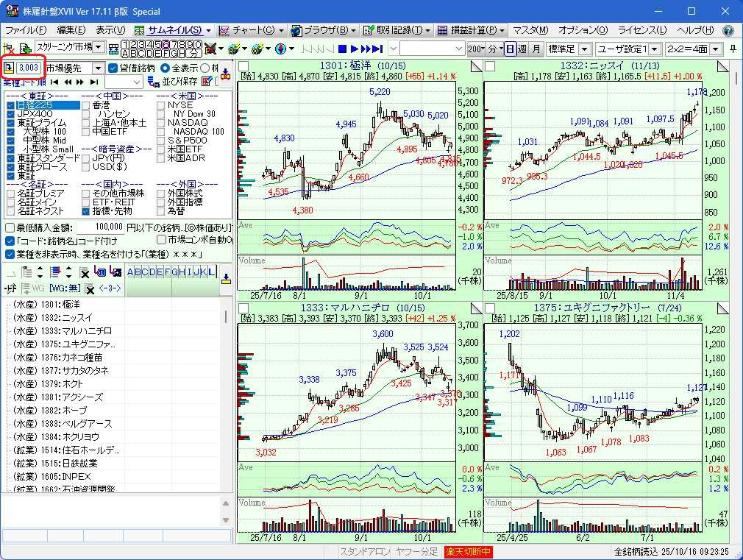
Task: Click the skip-to-last blue arrow button
Action: (x=375, y=49)
